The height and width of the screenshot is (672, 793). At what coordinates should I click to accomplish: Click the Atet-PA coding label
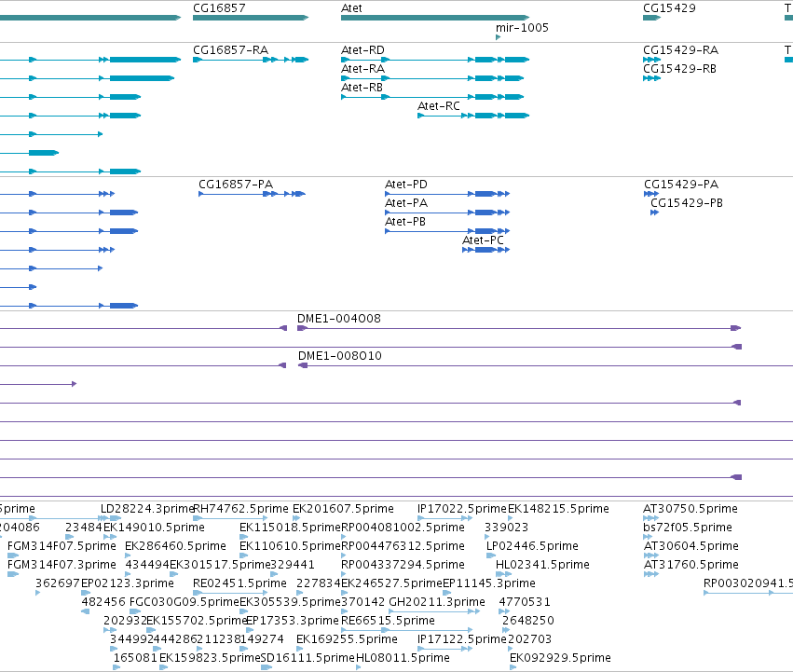point(406,203)
